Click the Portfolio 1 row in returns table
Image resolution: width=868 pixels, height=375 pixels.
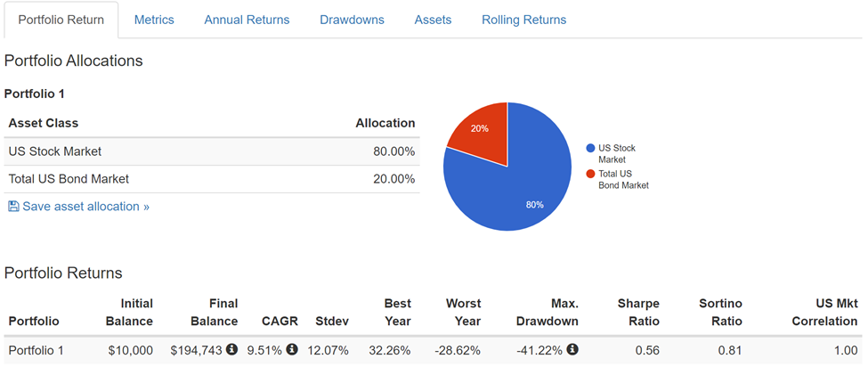(x=36, y=350)
